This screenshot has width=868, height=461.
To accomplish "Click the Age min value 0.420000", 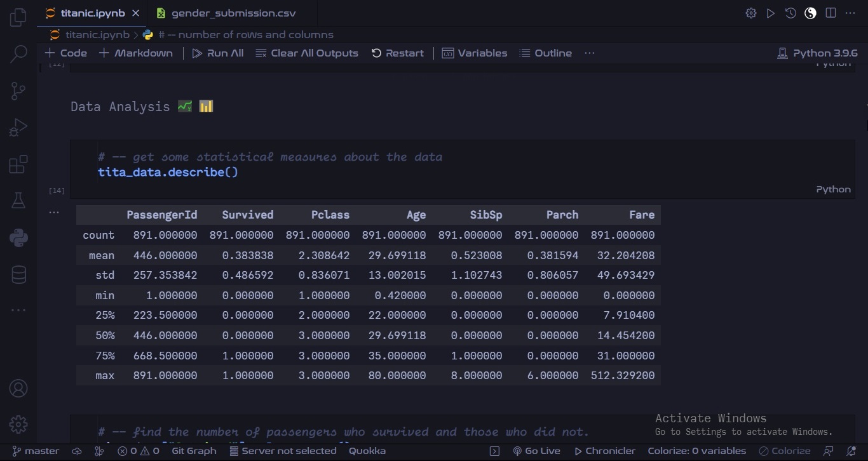I will click(x=400, y=295).
